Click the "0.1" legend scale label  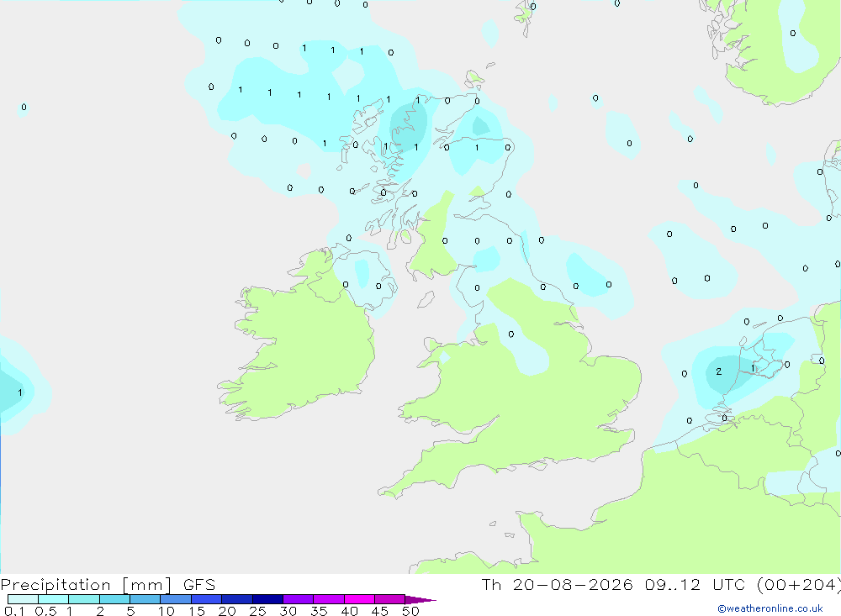(x=14, y=611)
